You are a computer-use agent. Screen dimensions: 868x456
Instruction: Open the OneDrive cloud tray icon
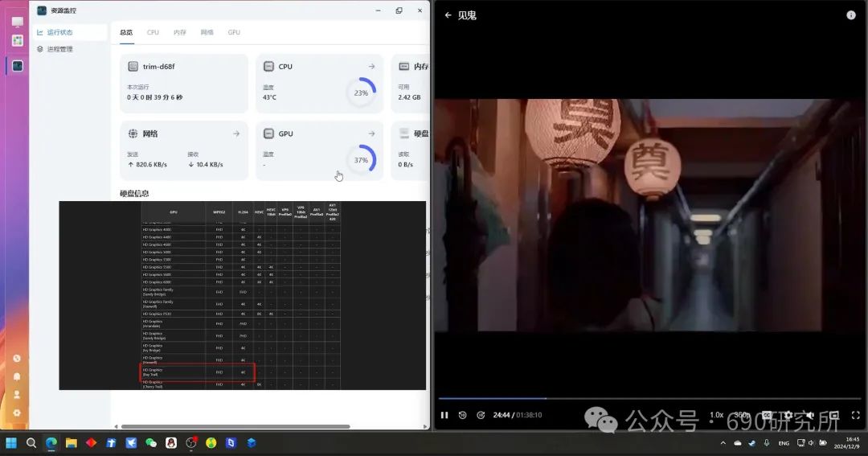click(x=737, y=442)
